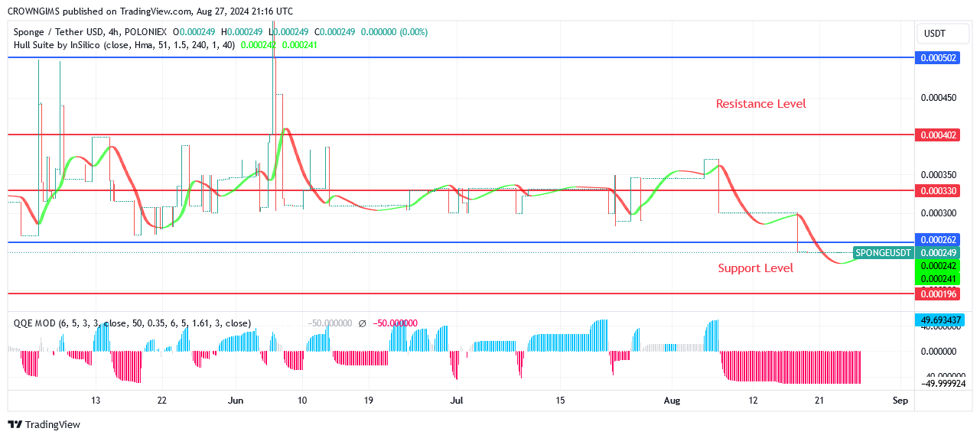The image size is (980, 438).
Task: Click the 0.000300 price axis label
Action: (939, 213)
